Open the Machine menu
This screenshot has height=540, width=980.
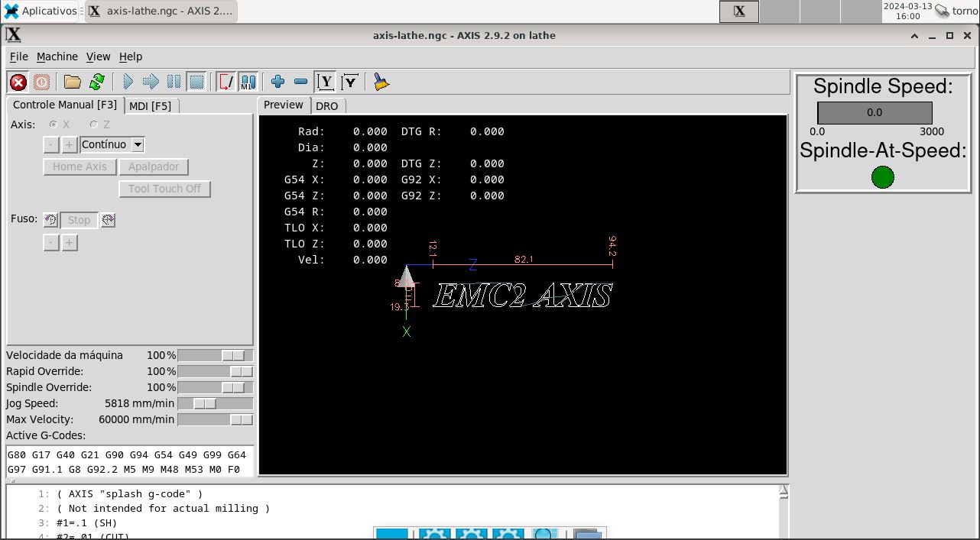(x=57, y=57)
